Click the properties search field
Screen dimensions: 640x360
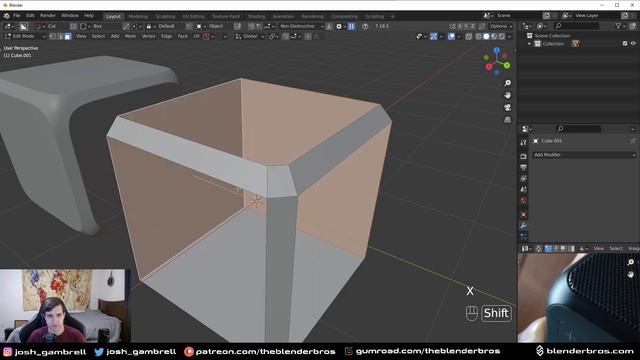[579, 129]
